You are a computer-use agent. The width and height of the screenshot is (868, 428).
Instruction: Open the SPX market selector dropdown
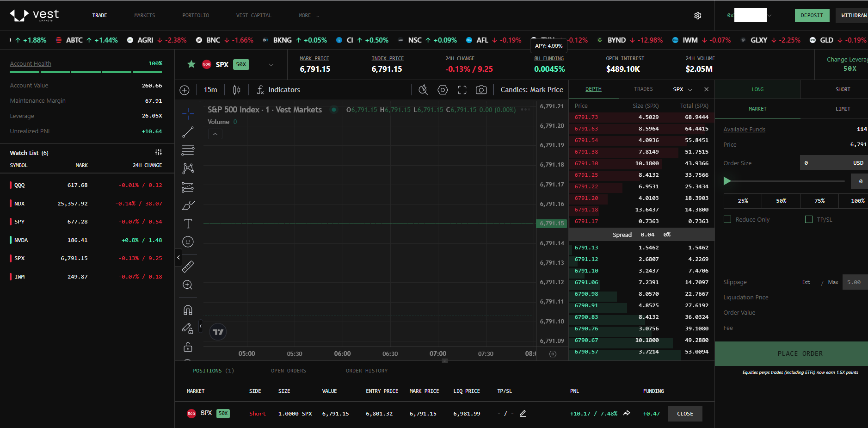pos(271,65)
